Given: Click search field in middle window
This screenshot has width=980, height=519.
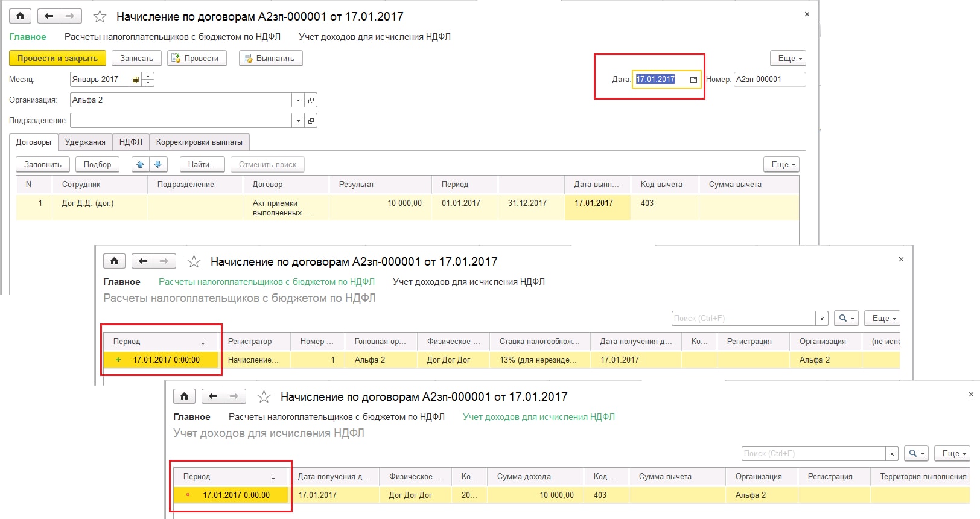Looking at the screenshot, I should click(x=743, y=318).
